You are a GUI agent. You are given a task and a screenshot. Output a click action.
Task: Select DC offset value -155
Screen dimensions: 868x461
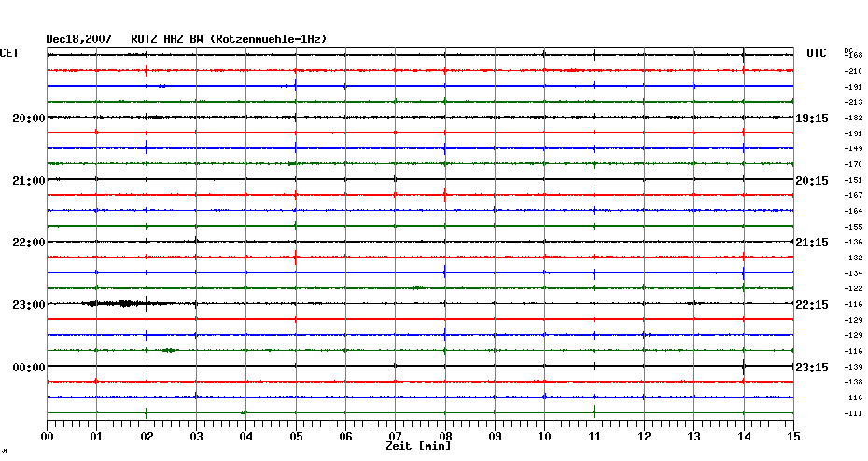pos(853,227)
